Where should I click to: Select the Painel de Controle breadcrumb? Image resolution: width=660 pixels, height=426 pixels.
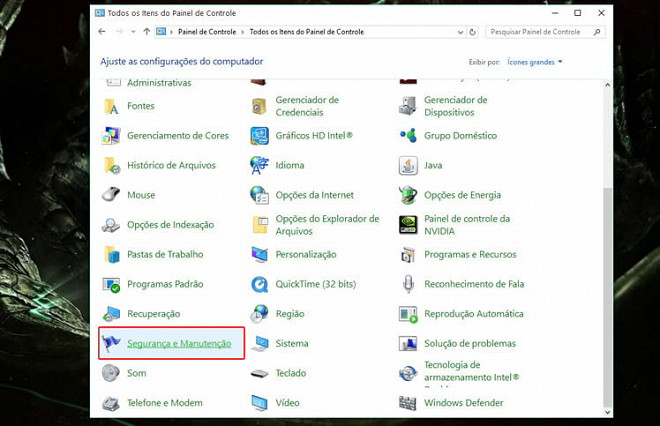(x=207, y=32)
